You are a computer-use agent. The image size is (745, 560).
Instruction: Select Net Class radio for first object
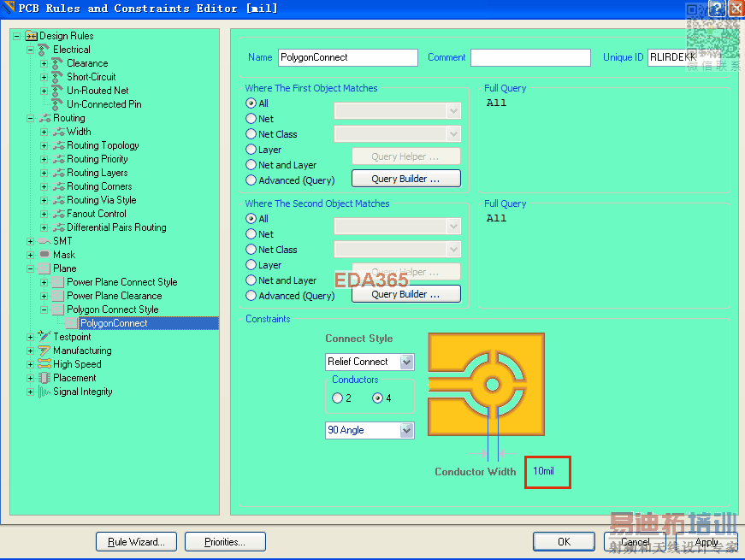251,134
